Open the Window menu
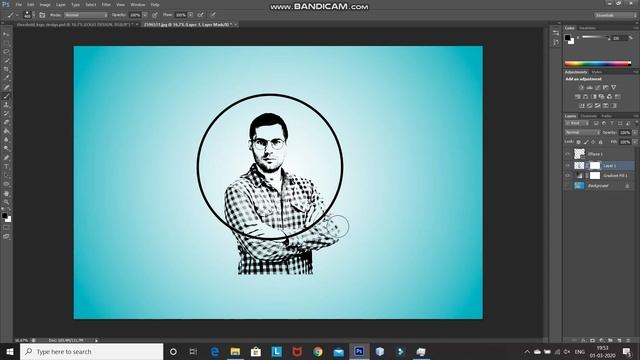This screenshot has height=360, width=640. click(138, 4)
